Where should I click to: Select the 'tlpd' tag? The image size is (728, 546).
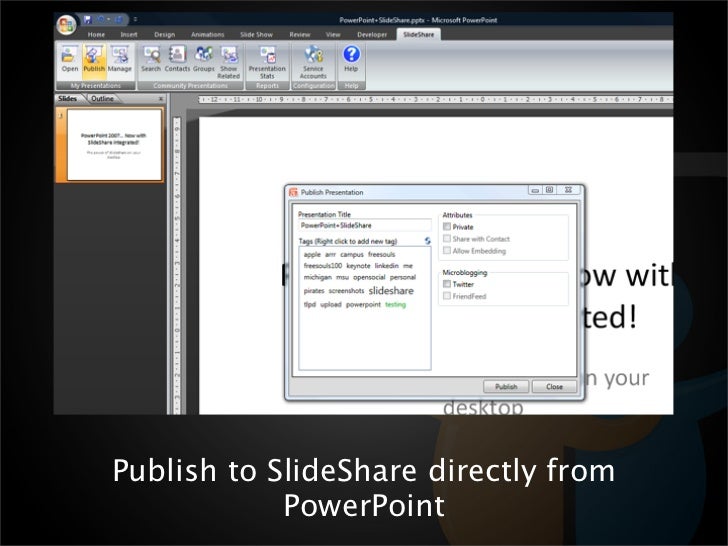tap(310, 305)
